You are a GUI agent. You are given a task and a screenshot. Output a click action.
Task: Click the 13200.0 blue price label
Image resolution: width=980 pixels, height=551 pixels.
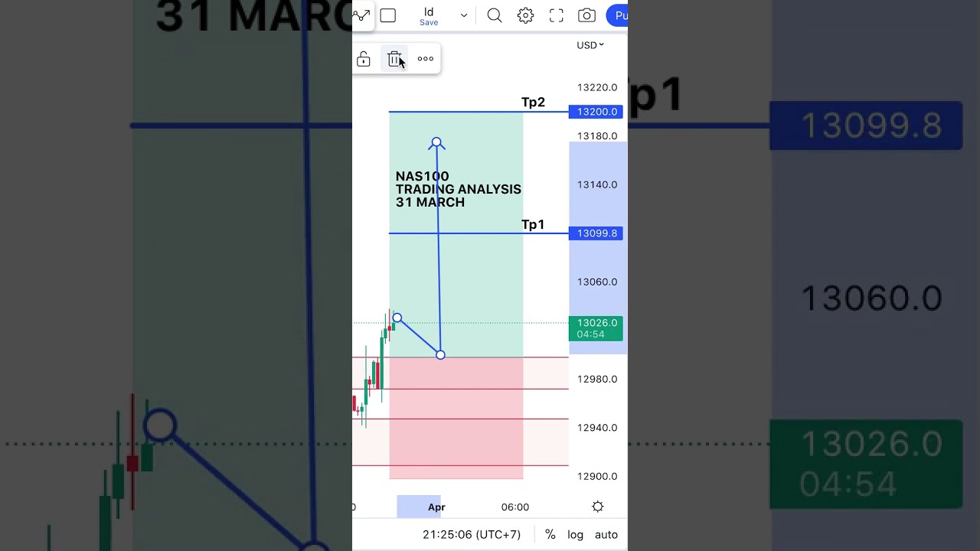[x=596, y=112]
